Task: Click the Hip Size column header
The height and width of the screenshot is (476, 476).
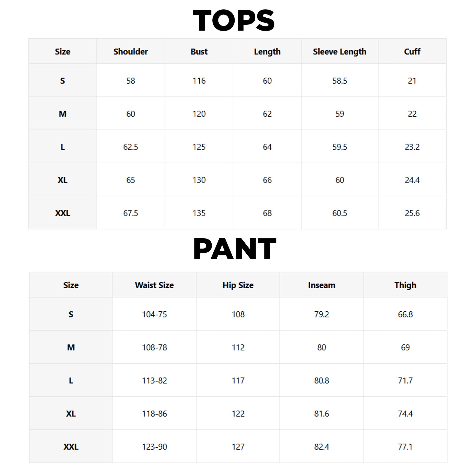Action: tap(238, 285)
